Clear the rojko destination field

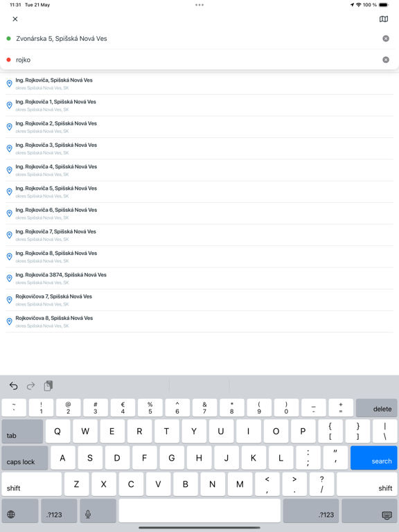click(386, 60)
